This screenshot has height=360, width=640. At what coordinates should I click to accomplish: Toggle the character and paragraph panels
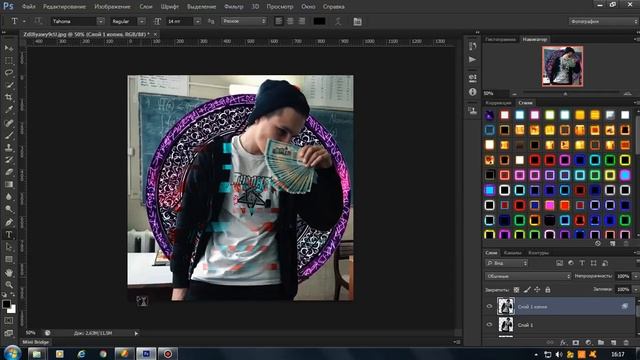(358, 21)
